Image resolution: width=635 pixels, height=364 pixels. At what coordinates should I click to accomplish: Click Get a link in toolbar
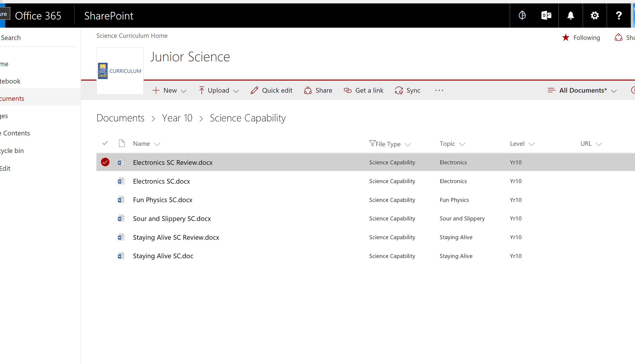(363, 90)
